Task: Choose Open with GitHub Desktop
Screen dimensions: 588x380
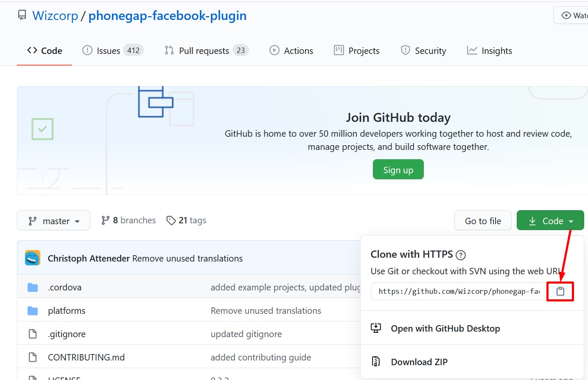Action: (445, 328)
